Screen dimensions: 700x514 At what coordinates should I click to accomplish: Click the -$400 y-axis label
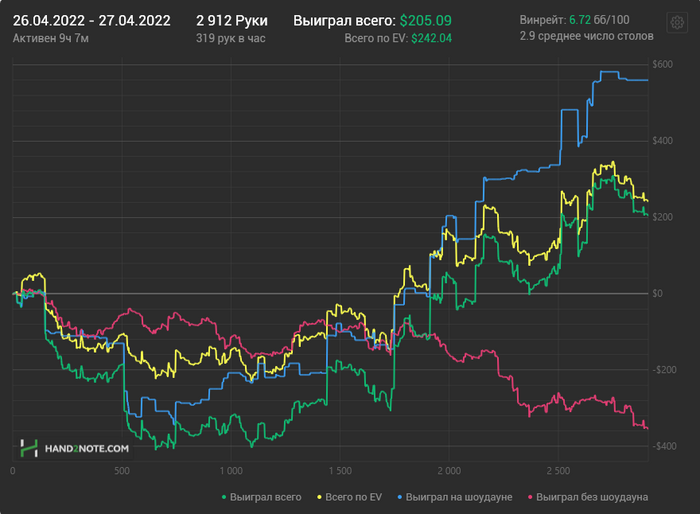coord(664,446)
